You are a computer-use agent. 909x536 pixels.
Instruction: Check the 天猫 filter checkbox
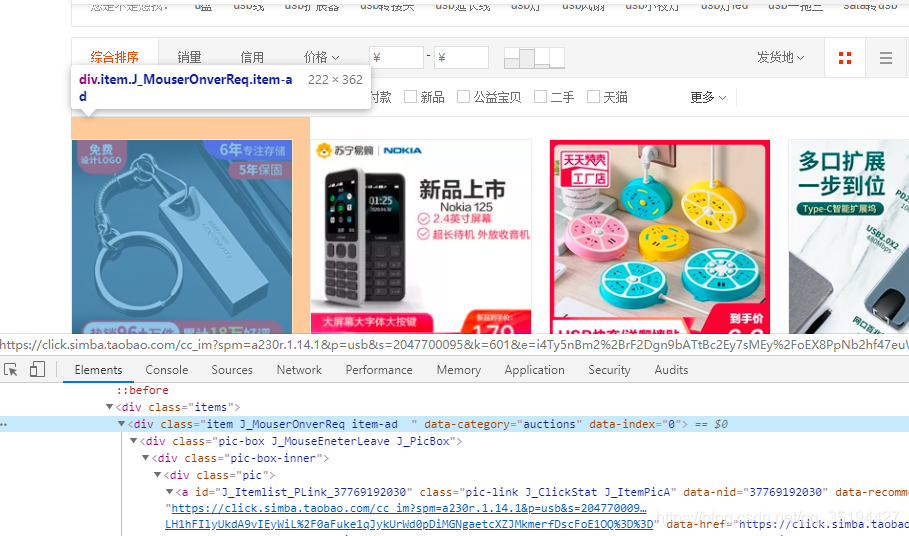[x=593, y=97]
